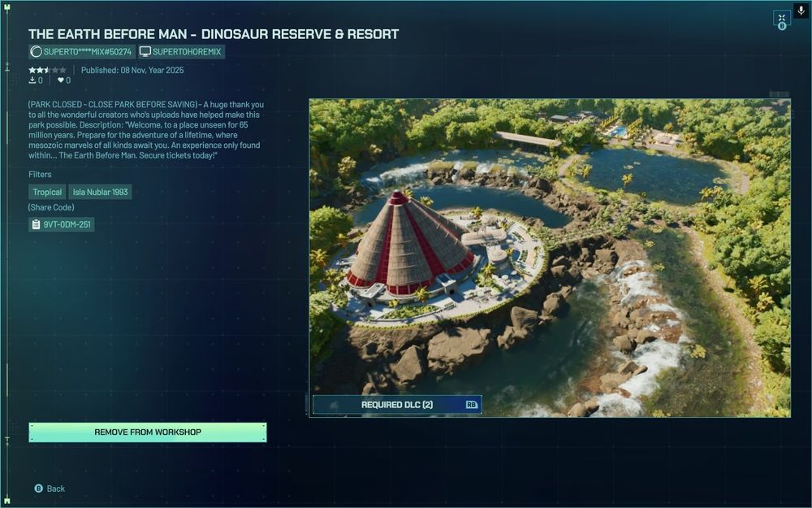Image resolution: width=812 pixels, height=508 pixels.
Task: Click the heart likes icon
Action: (x=61, y=80)
